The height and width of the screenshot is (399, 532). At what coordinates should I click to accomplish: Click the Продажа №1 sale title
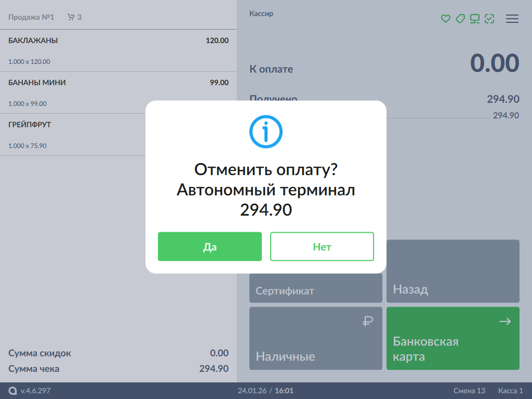31,17
